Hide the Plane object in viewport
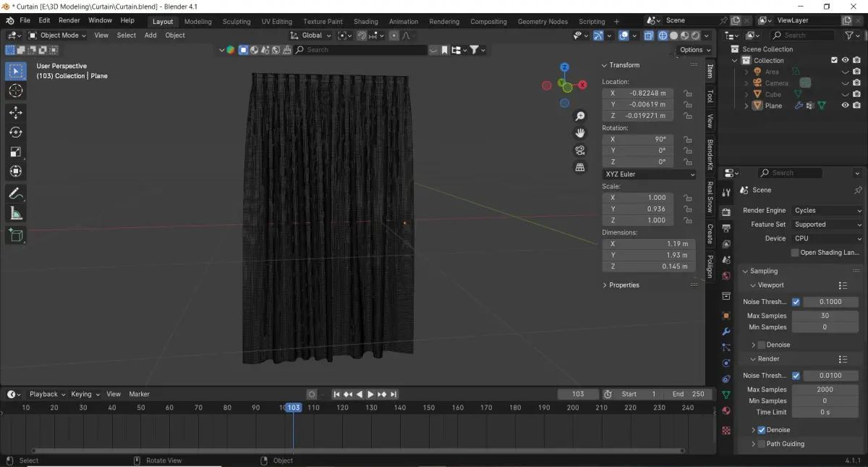 tap(845, 106)
